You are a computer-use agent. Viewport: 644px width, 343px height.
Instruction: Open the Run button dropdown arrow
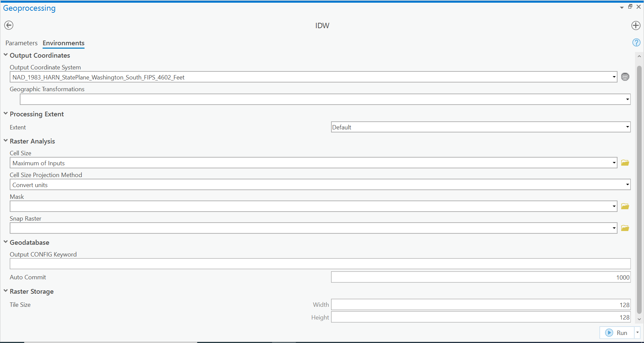click(x=637, y=333)
